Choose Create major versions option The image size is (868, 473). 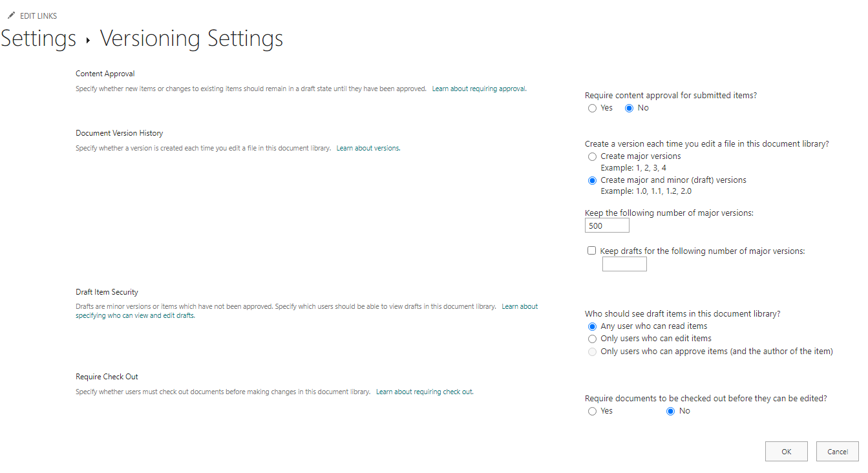592,157
